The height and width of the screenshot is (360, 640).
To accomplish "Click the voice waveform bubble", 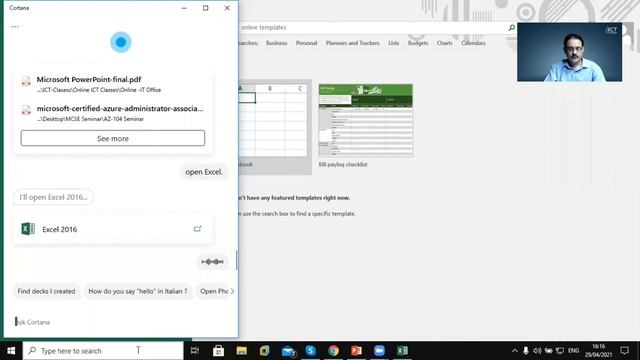I will [212, 262].
